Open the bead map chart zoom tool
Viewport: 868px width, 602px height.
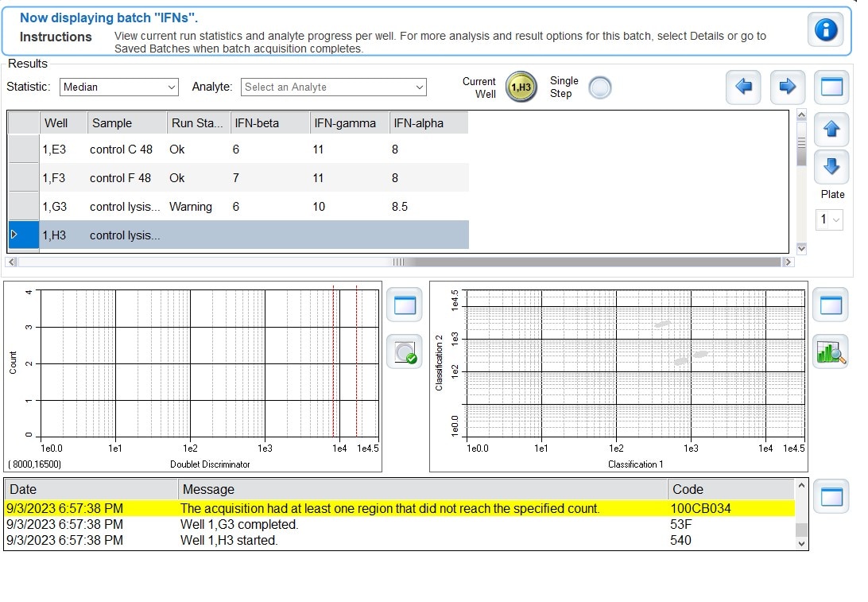pos(831,351)
